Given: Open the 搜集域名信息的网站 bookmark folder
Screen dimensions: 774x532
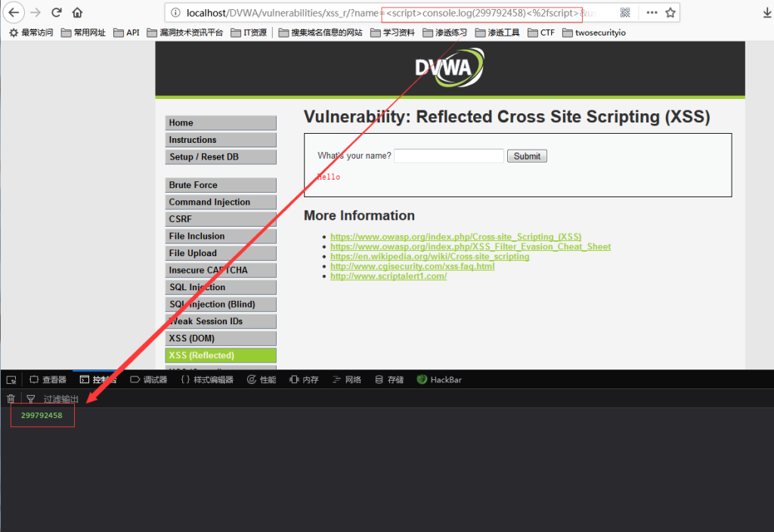Looking at the screenshot, I should click(320, 32).
